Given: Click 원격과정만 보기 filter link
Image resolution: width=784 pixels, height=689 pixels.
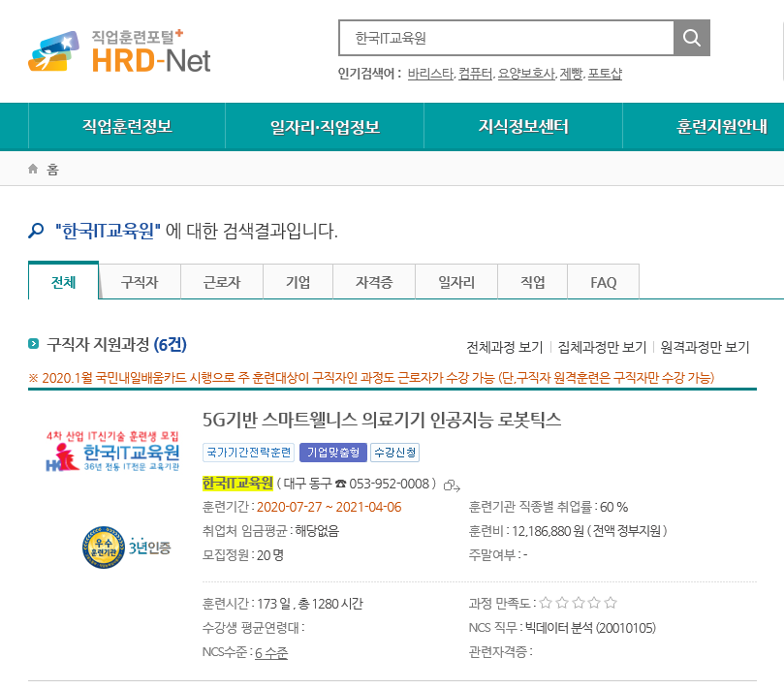Looking at the screenshot, I should click(705, 347).
